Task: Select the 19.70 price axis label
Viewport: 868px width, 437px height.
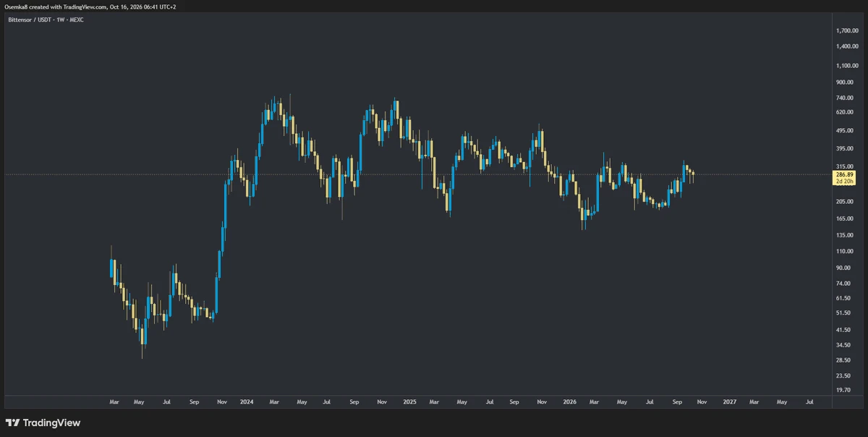Action: pyautogui.click(x=843, y=389)
